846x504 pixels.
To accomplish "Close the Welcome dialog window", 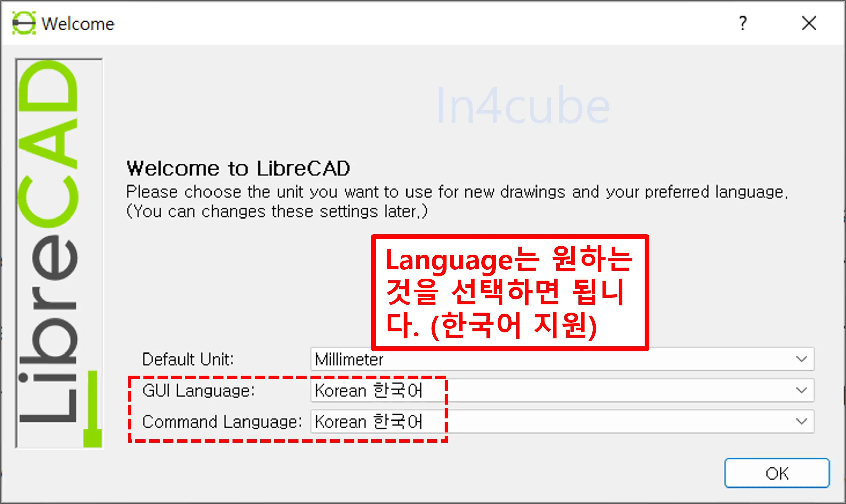I will (x=809, y=23).
